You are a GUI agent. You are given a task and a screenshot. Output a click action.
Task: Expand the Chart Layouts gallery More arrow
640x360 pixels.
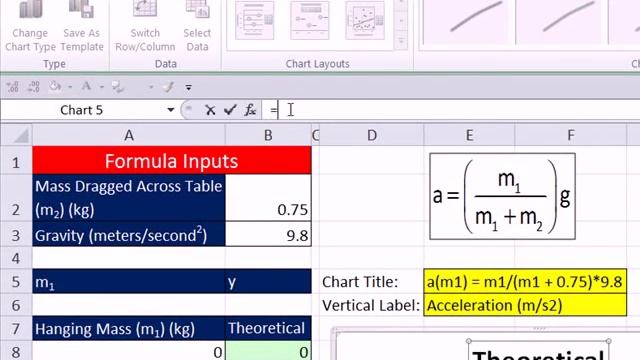click(401, 41)
